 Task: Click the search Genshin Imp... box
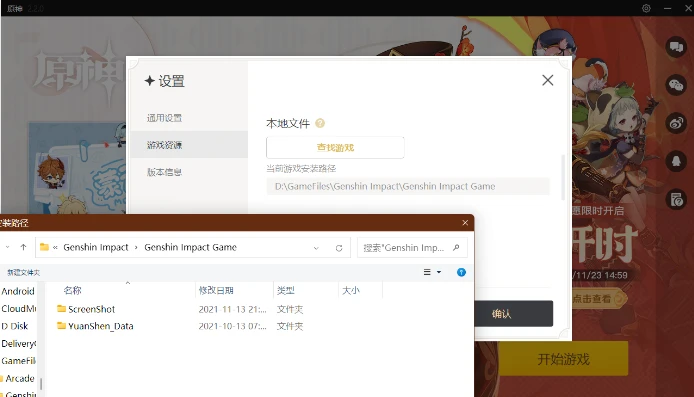pyautogui.click(x=412, y=248)
